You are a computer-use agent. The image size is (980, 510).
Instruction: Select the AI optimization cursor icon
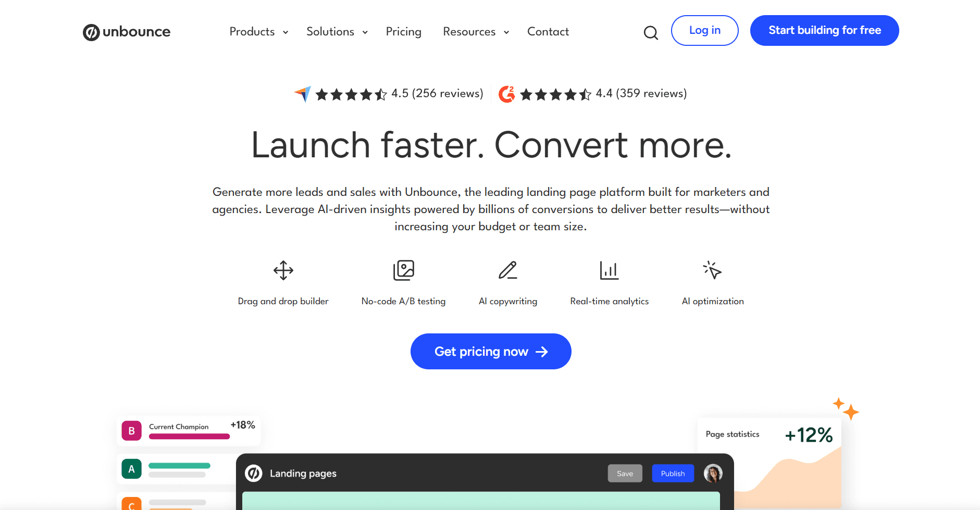point(712,270)
